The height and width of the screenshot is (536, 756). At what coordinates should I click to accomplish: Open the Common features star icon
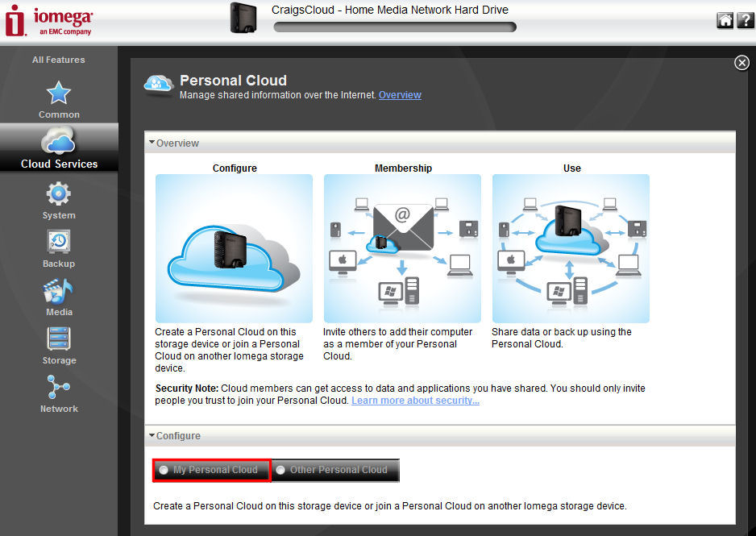click(59, 93)
